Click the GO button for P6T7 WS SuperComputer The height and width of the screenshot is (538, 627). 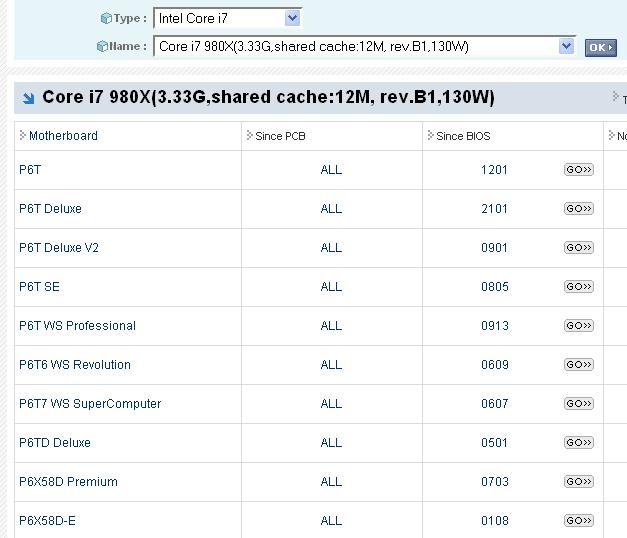tap(579, 404)
